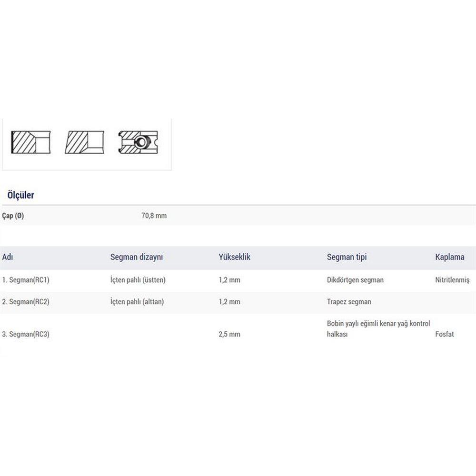Click the Adı column header

pos(8,257)
